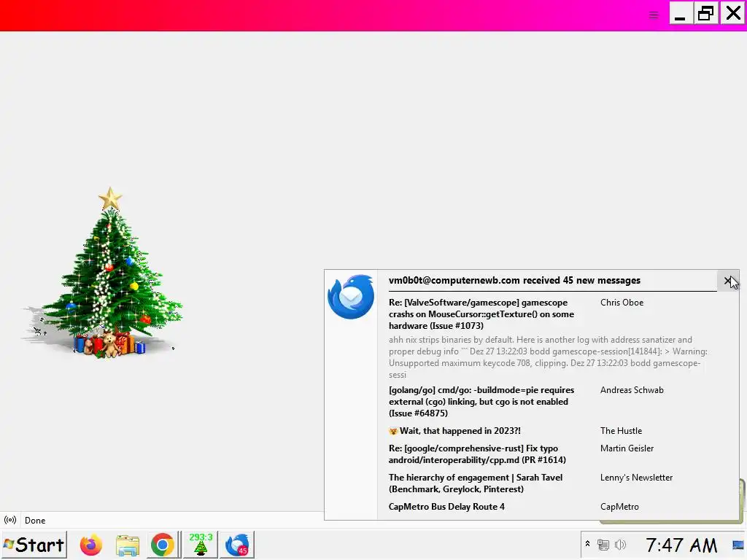Close the Thunderbird new messages notification
747x560 pixels.
tap(727, 281)
